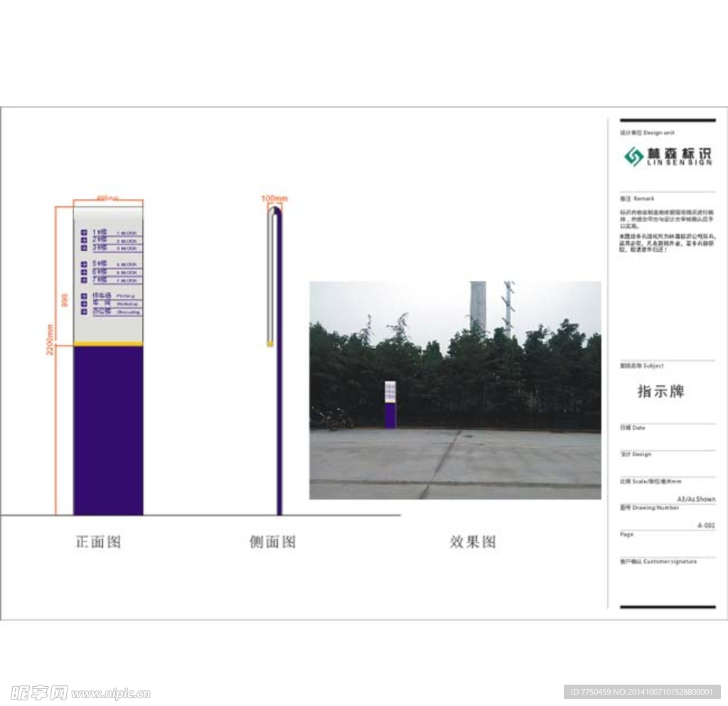Click the A3/As Shown value
728x706 pixels.
click(696, 499)
